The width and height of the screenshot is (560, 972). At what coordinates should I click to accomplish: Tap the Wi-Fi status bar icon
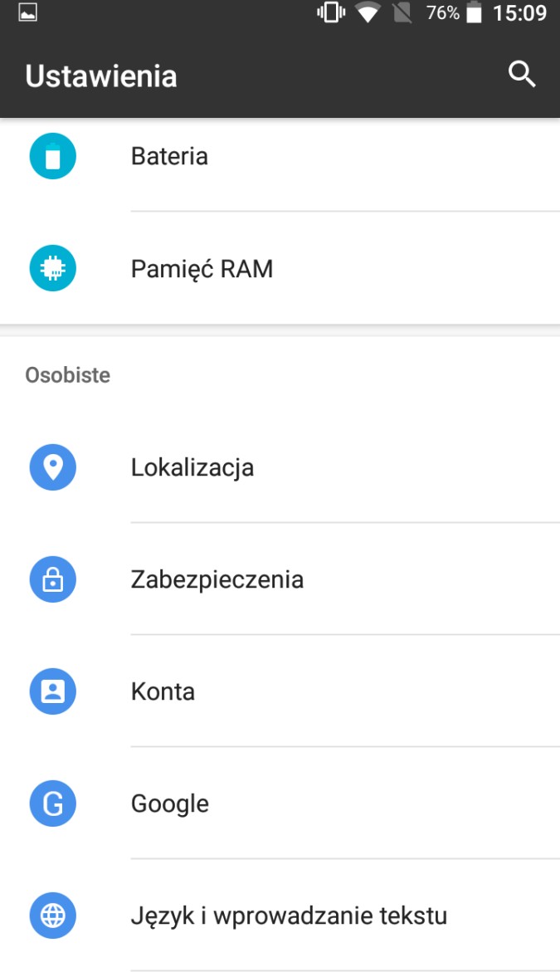coord(368,13)
